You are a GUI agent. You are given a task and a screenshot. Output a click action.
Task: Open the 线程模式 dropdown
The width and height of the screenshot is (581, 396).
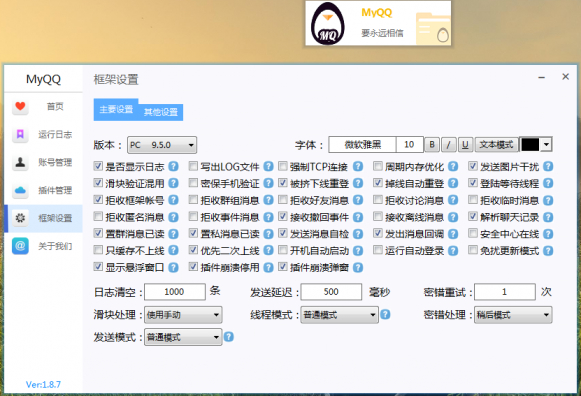tap(339, 315)
